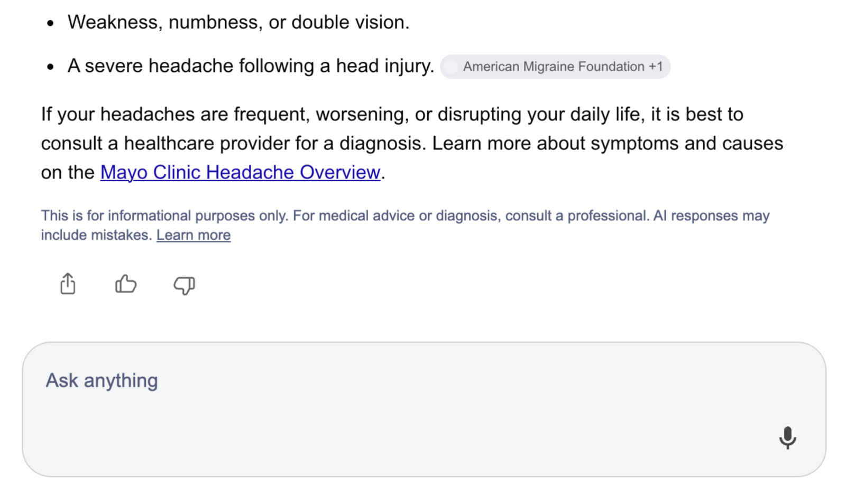Image resolution: width=846 pixels, height=504 pixels.
Task: Open the American Migraine Foundation source chip
Action: click(555, 67)
